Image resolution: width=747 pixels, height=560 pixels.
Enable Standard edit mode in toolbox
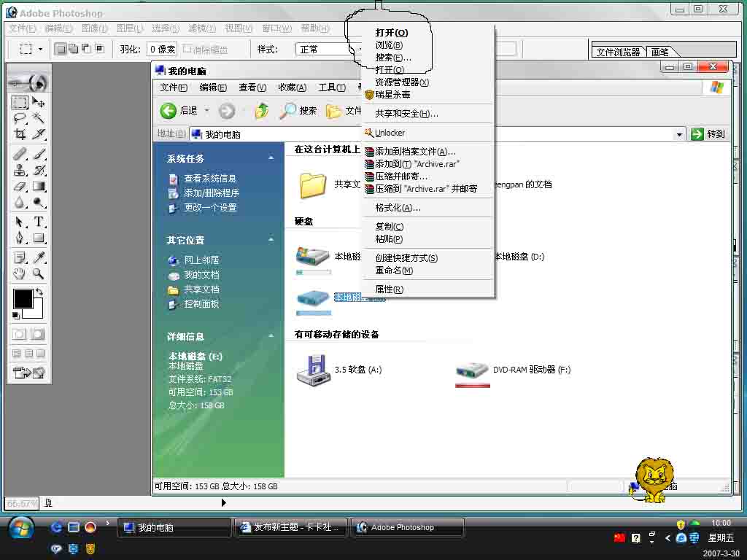(x=20, y=334)
